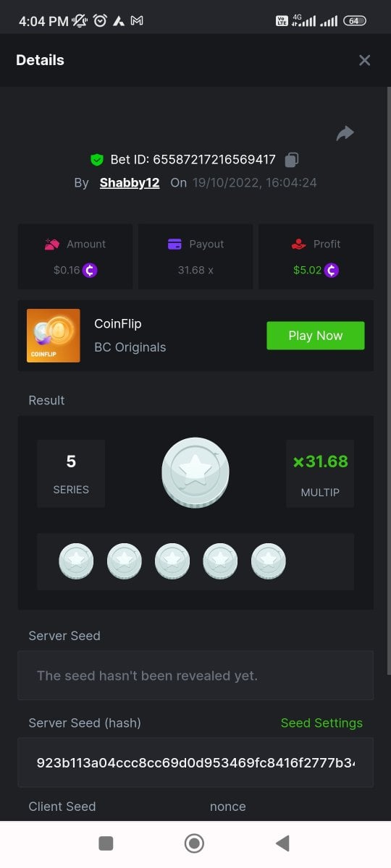Image resolution: width=391 pixels, height=868 pixels.
Task: Tap the Android back triangle button
Action: (x=282, y=843)
